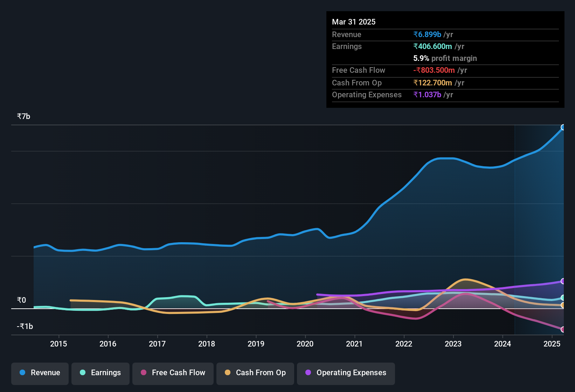Click the ₹6.899b revenue value in the tooltip

(427, 34)
